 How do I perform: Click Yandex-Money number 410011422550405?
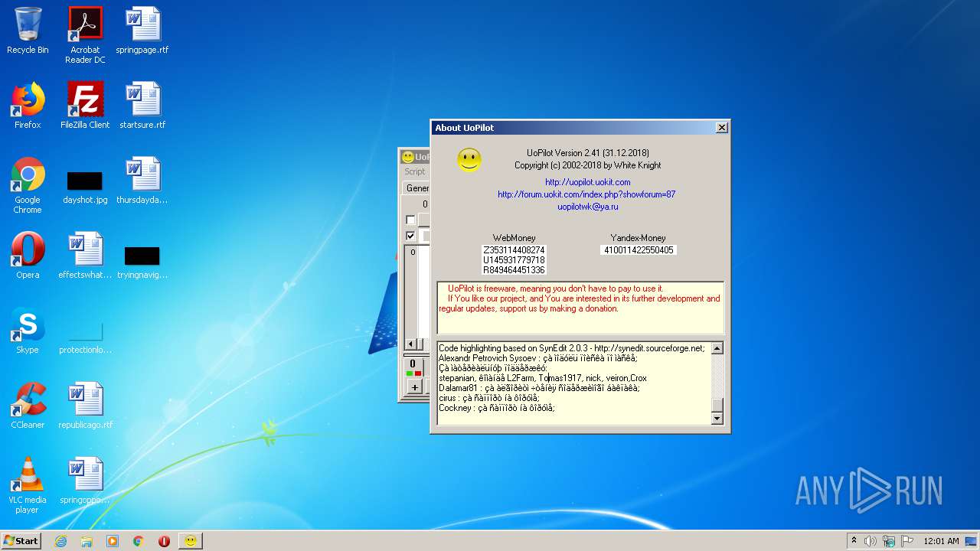(x=639, y=250)
